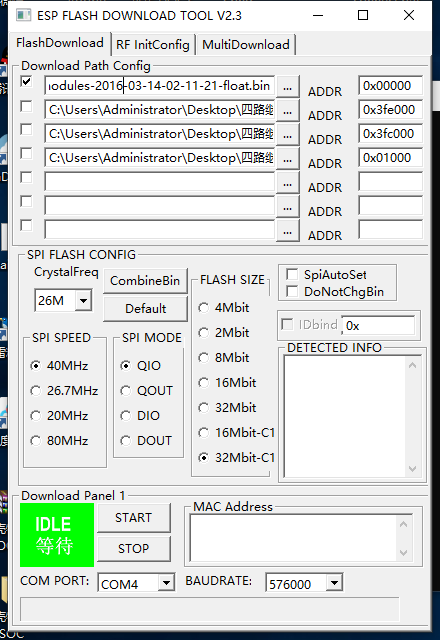This screenshot has width=440, height=640.
Task: Click the address field showing 0x01000
Action: point(390,158)
